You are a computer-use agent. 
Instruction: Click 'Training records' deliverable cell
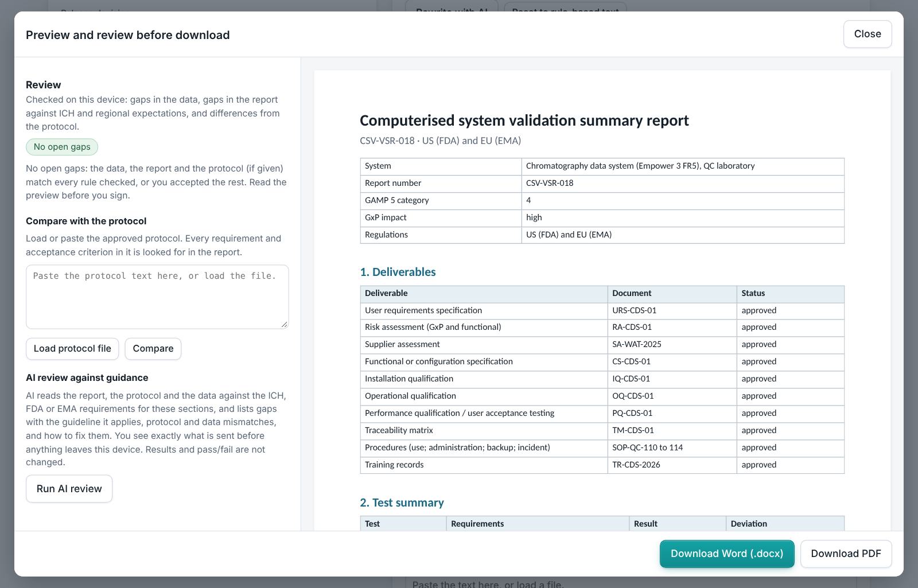(484, 465)
